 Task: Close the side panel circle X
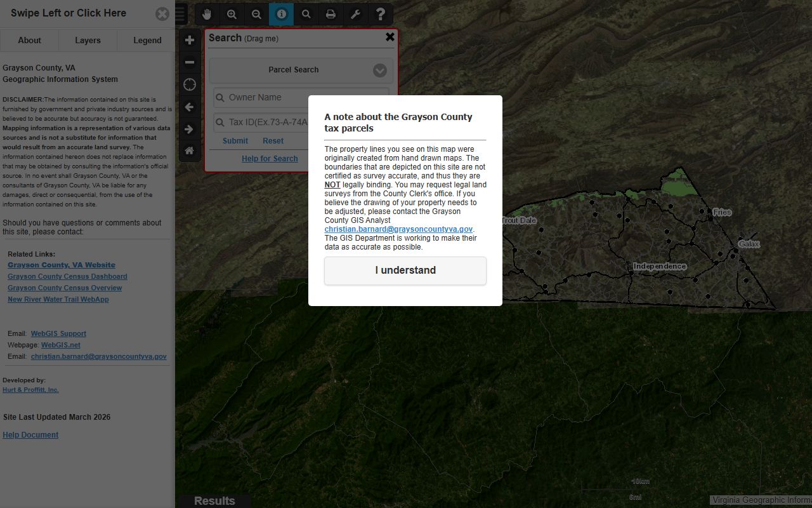[162, 14]
